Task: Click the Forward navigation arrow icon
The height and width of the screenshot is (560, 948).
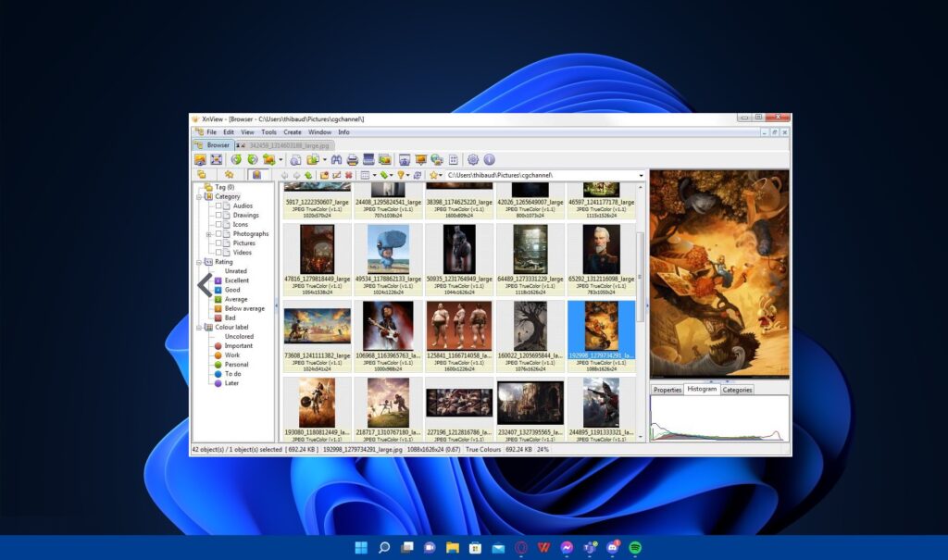Action: coord(297,175)
